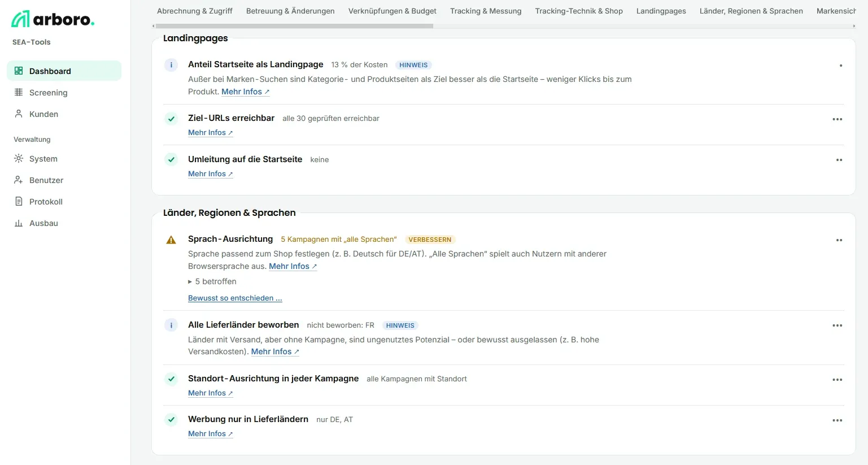868x465 pixels.
Task: Go to the Tracking & Messung tab
Action: pyautogui.click(x=486, y=11)
